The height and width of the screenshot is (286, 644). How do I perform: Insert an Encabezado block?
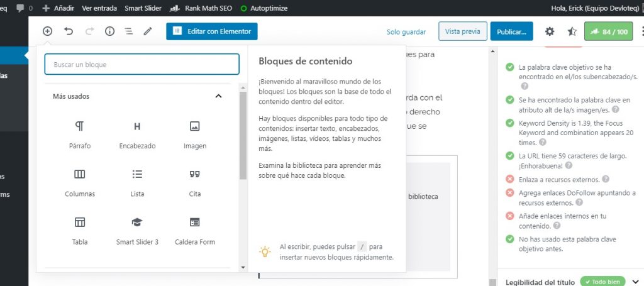[x=137, y=134]
